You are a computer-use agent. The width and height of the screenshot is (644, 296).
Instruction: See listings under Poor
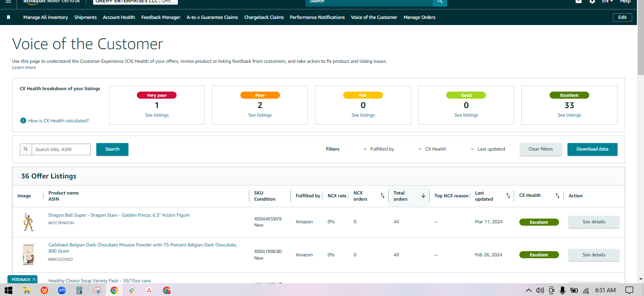click(x=260, y=115)
